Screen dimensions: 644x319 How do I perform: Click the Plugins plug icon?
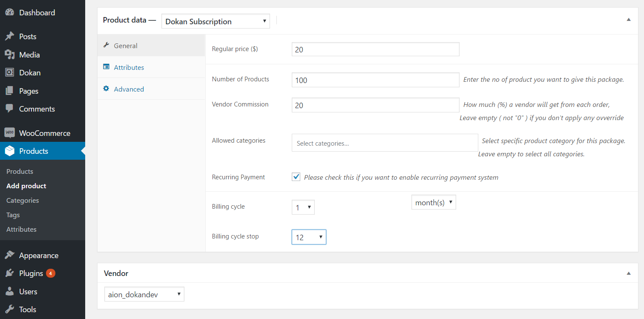tap(9, 273)
